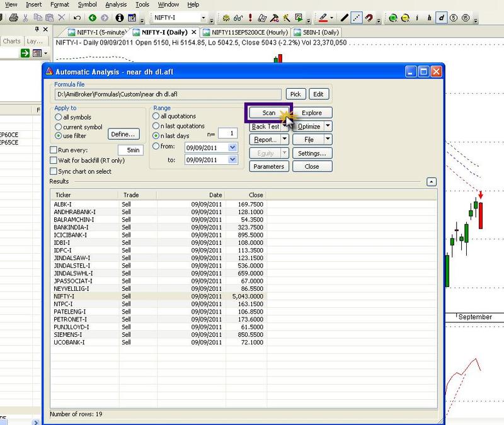Click the red exclamation mark icon
Viewport: 504px width, 425px height.
(250, 18)
